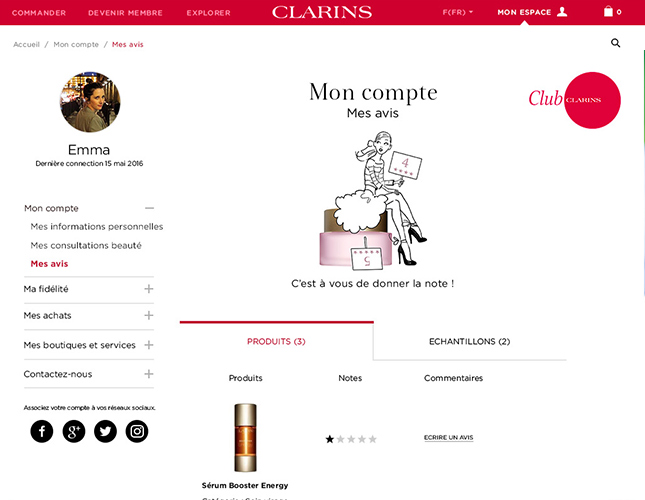Click Emma's profile photo

click(x=90, y=102)
